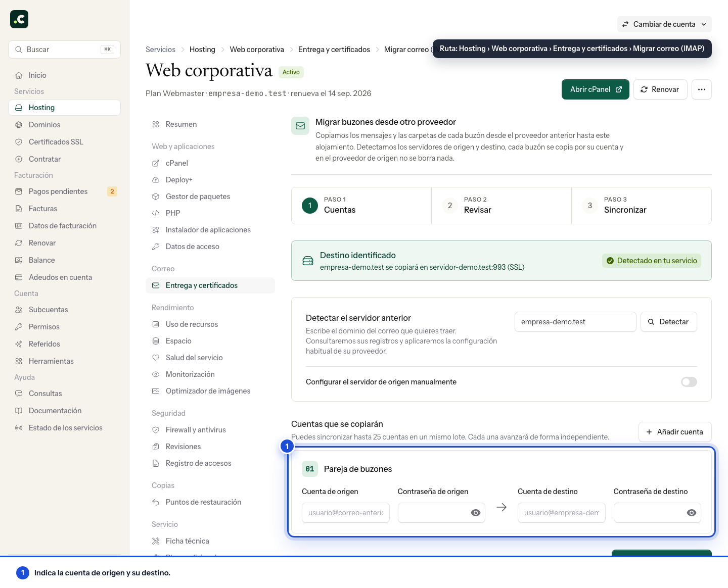Viewport: 728px width, 588px height.
Task: Click the PHP code icon
Action: pos(156,213)
